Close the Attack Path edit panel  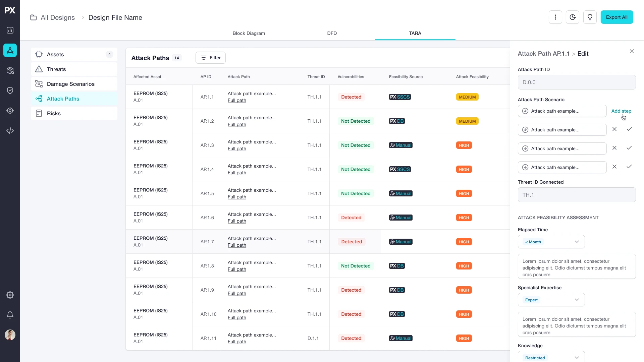(x=632, y=51)
